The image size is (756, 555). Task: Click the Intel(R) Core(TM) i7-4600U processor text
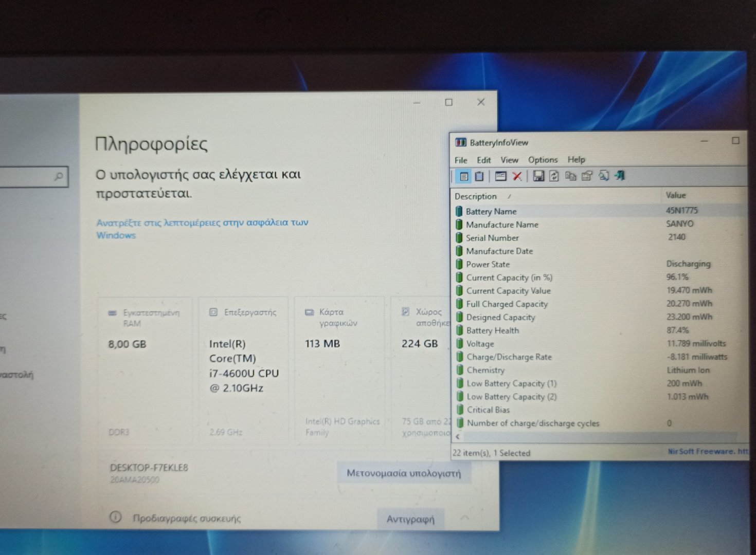pyautogui.click(x=244, y=366)
